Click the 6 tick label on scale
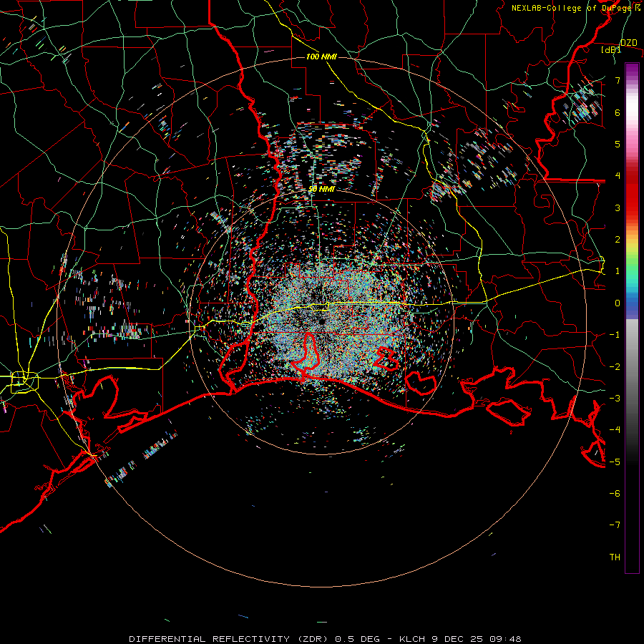 click(x=618, y=112)
